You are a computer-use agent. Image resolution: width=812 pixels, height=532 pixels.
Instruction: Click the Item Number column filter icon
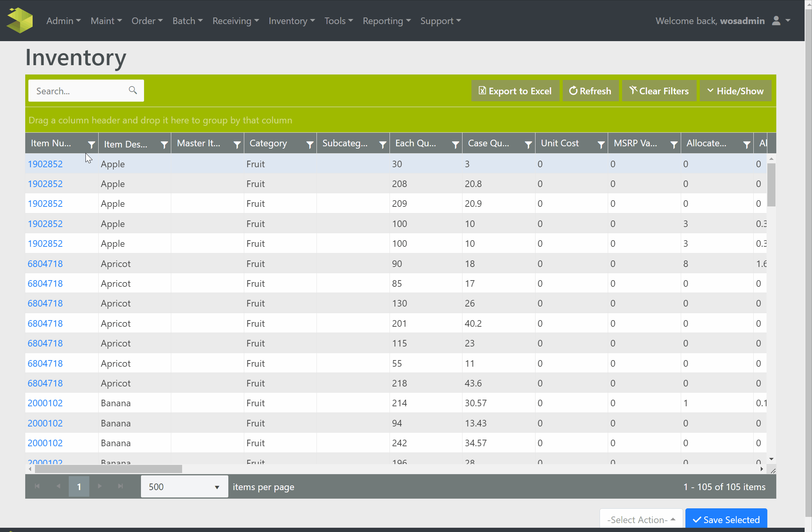(91, 144)
